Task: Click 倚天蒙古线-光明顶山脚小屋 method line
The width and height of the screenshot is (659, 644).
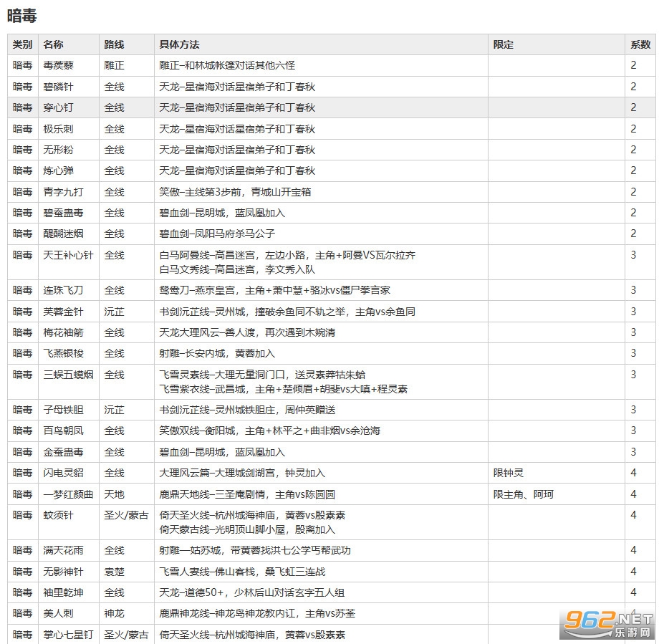Action: click(247, 529)
